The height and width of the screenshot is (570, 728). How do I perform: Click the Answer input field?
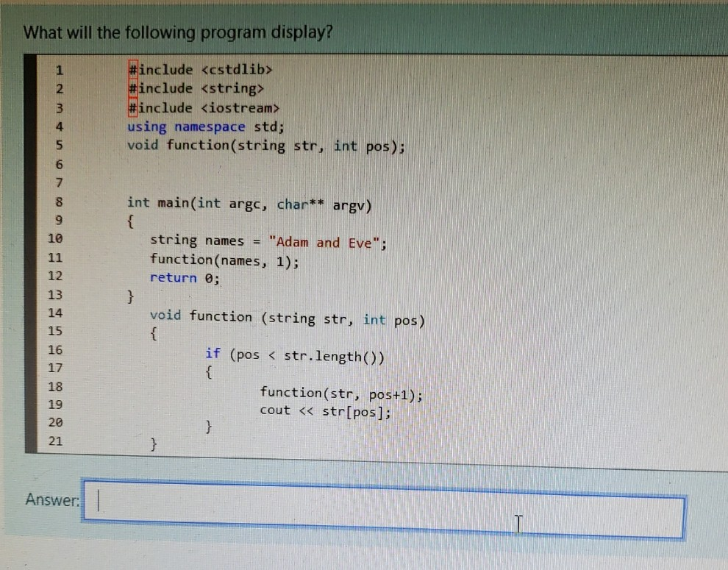[384, 509]
